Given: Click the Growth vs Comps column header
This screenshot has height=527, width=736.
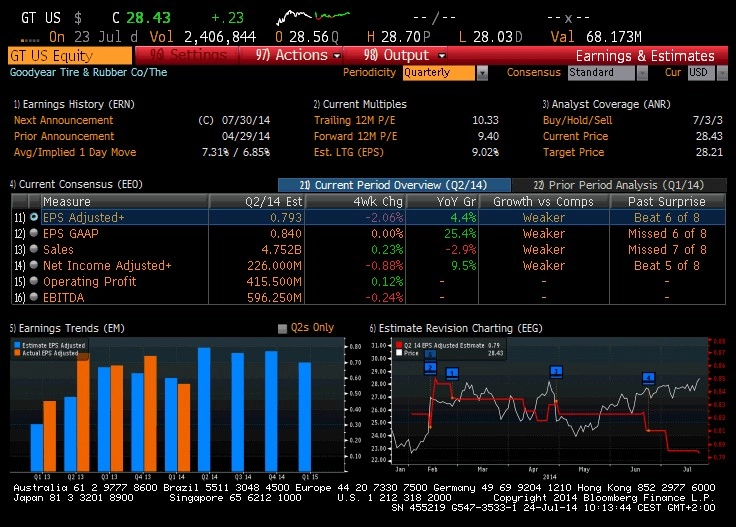Looking at the screenshot, I should coord(544,201).
